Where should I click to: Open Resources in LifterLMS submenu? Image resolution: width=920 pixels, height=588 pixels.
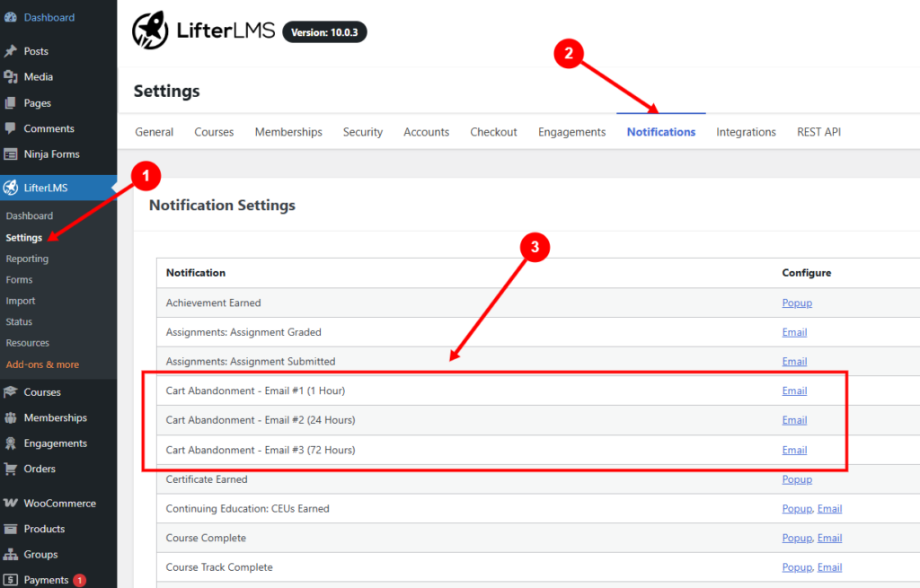pyautogui.click(x=28, y=343)
